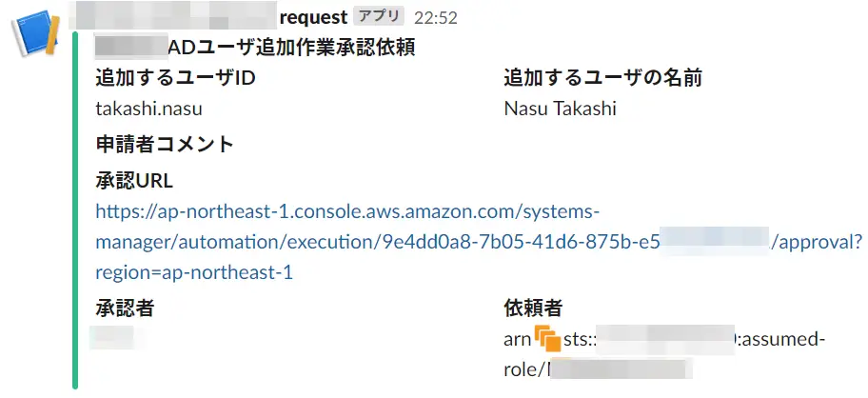Click the blue book app avatar icon
868x398 pixels.
click(x=36, y=32)
